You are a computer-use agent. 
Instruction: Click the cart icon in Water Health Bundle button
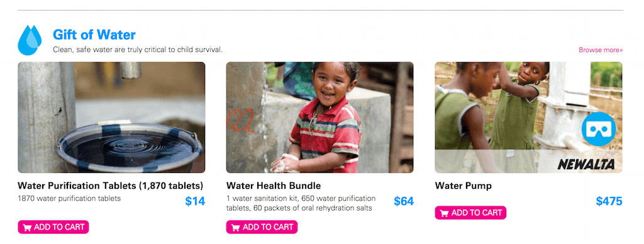236,227
